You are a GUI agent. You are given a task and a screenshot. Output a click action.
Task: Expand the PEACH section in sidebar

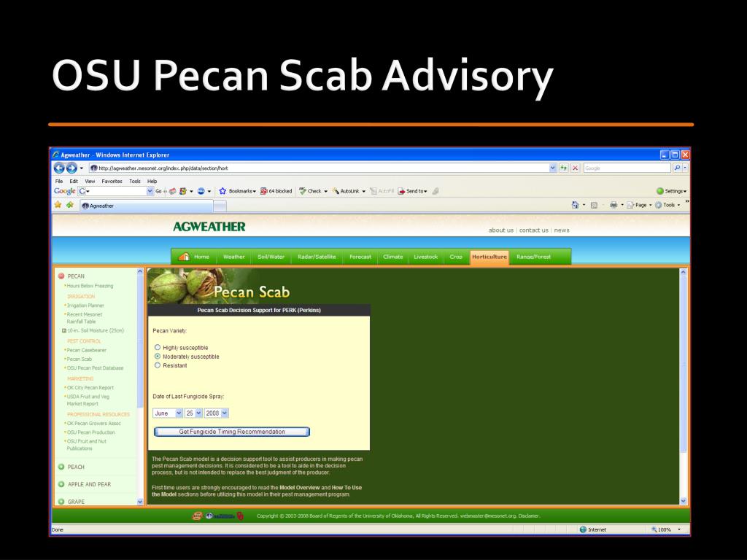click(x=61, y=467)
